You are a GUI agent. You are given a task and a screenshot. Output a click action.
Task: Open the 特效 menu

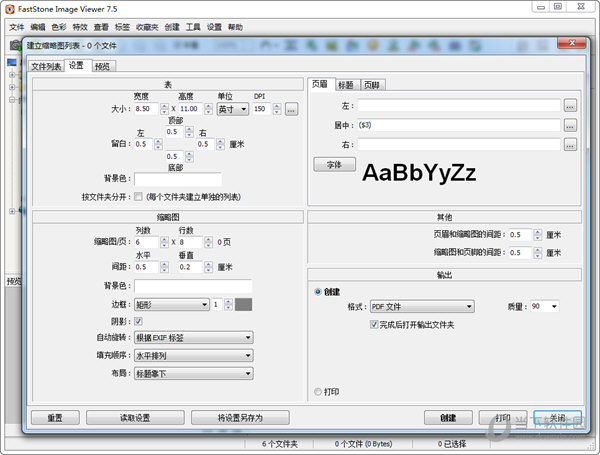[x=80, y=27]
